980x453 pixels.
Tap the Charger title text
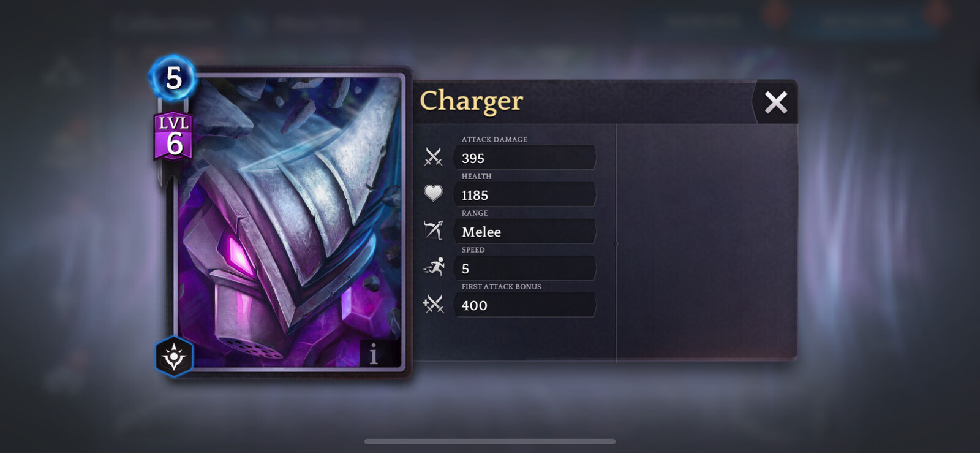click(471, 101)
